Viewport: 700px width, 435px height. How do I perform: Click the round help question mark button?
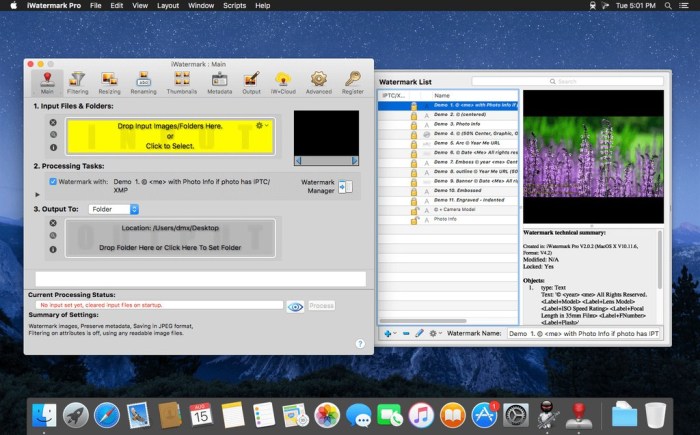click(359, 343)
